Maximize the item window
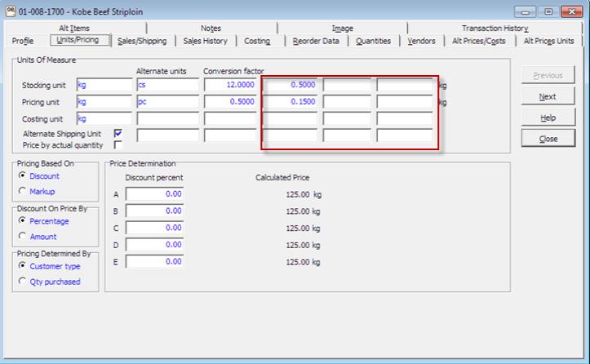The image size is (590, 364). (x=549, y=12)
